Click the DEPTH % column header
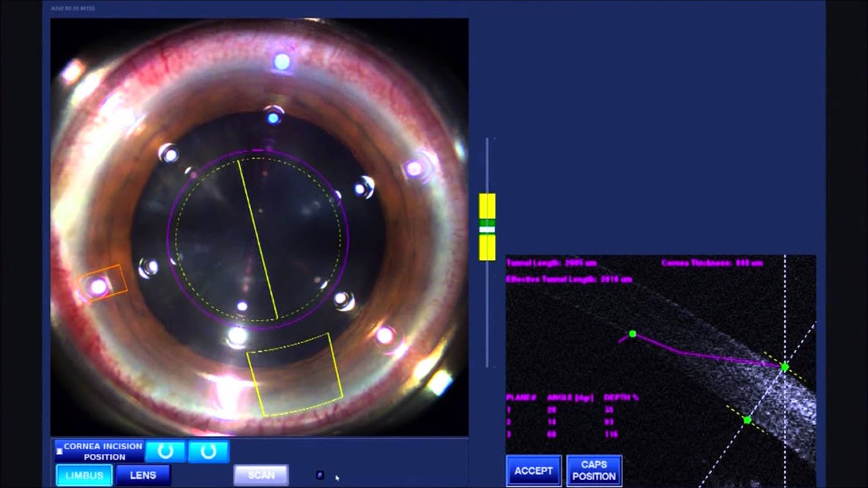 (x=622, y=397)
